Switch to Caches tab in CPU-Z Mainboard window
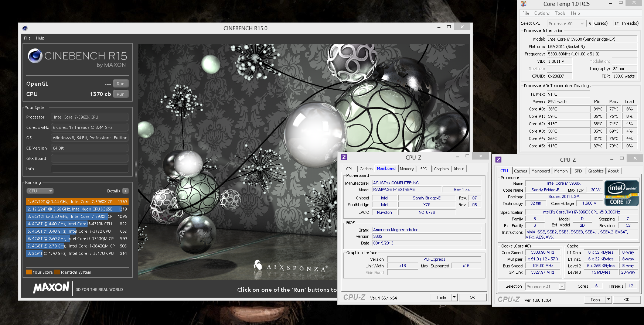The height and width of the screenshot is (325, 644). coord(366,169)
